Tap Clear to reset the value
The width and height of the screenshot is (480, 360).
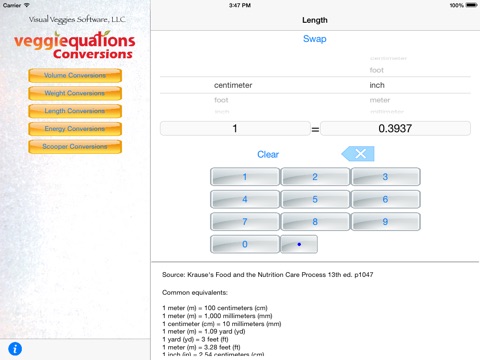pos(268,154)
